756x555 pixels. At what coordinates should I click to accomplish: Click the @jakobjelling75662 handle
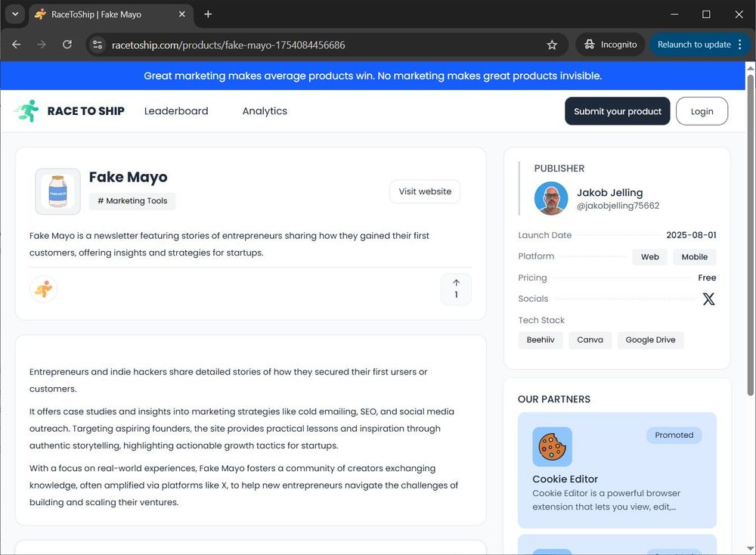coord(618,206)
